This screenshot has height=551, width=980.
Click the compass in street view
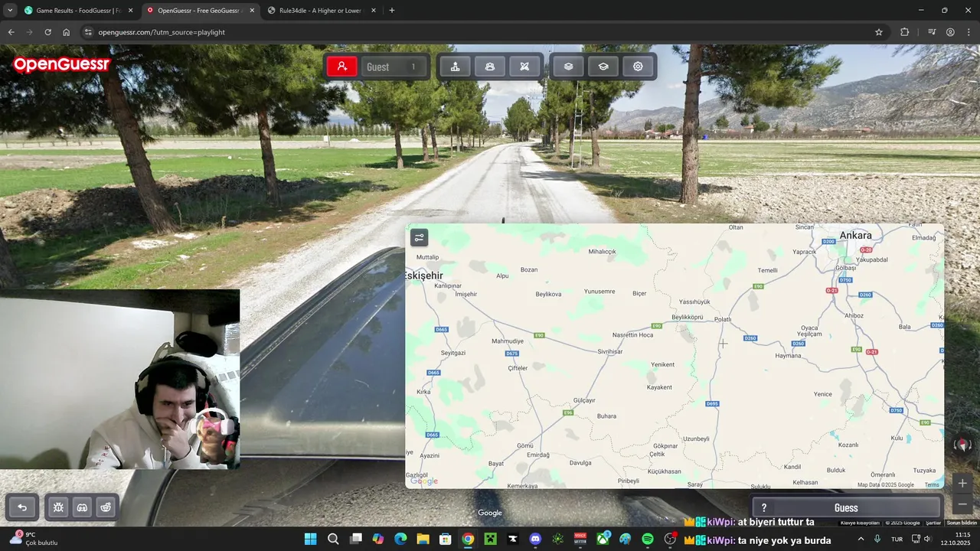click(x=963, y=445)
